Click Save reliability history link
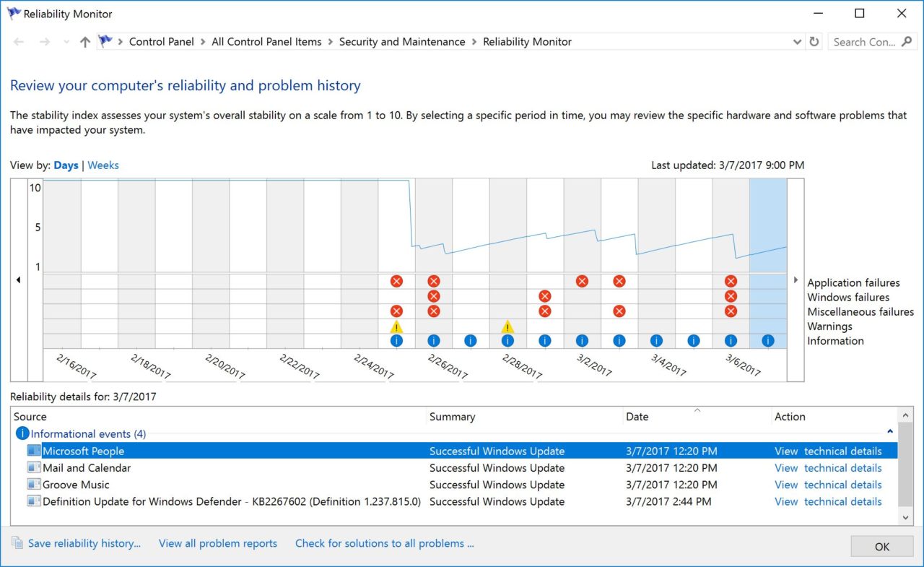The height and width of the screenshot is (567, 924). (x=84, y=544)
